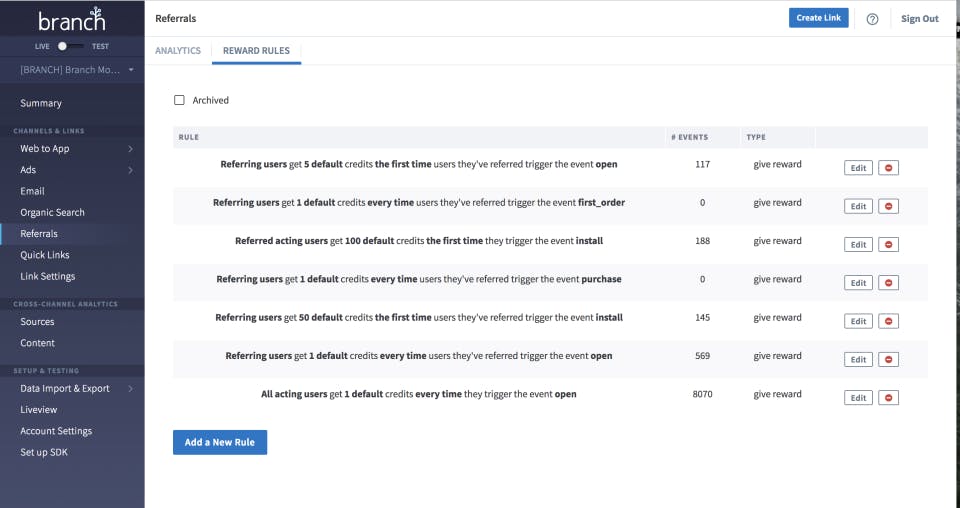Image resolution: width=960 pixels, height=508 pixels.
Task: Delete the first_order reward rule via red icon
Action: (888, 207)
